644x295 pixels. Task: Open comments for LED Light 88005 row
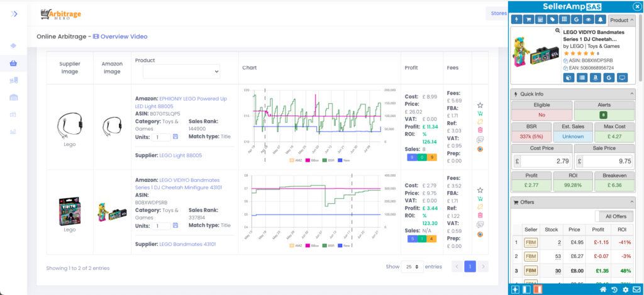[480, 140]
